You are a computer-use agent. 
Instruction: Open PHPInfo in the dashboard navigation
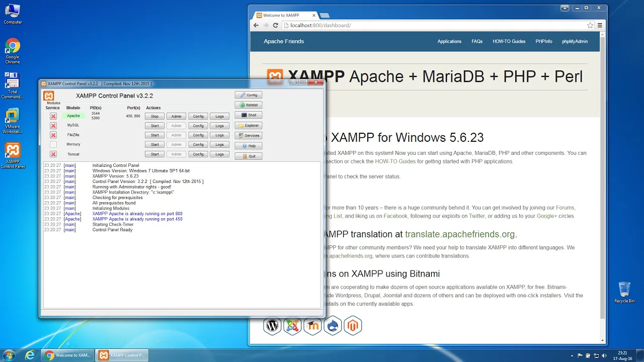543,41
